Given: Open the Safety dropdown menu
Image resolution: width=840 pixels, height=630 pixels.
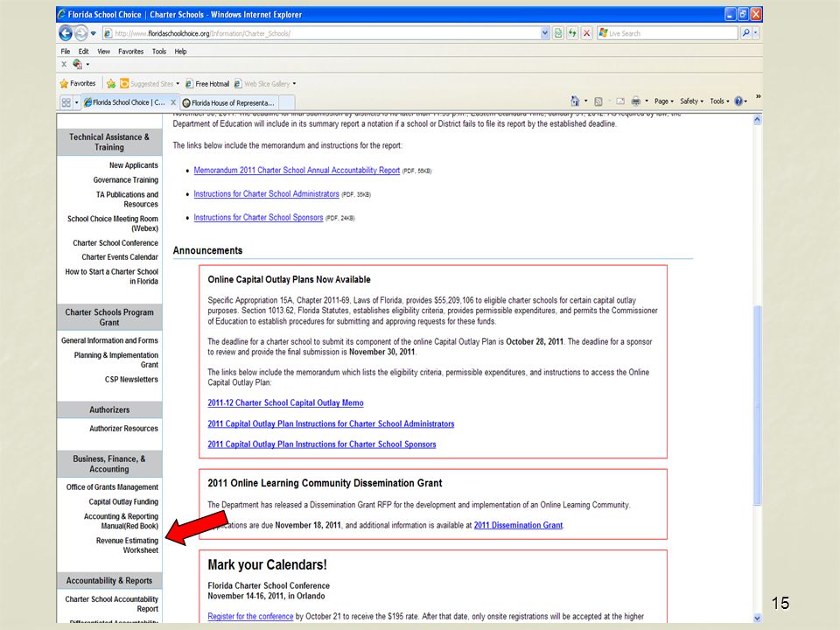Looking at the screenshot, I should pyautogui.click(x=691, y=101).
